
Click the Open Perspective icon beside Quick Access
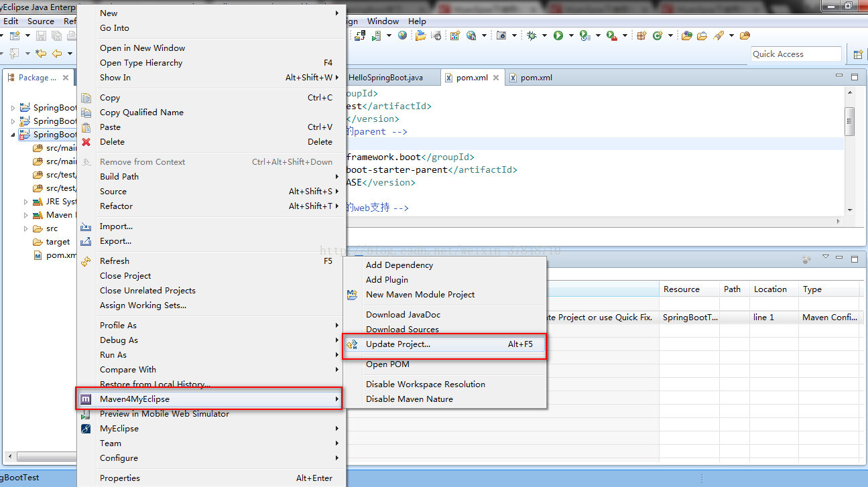pos(858,54)
